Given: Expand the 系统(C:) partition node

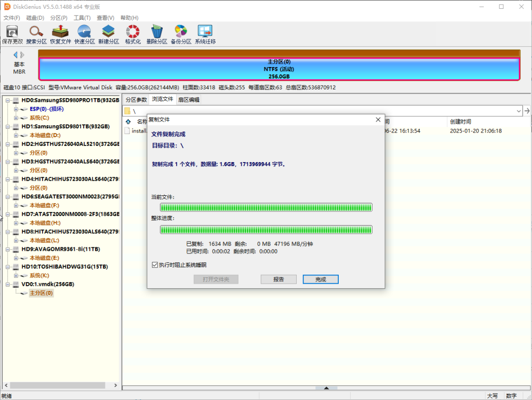Looking at the screenshot, I should pos(16,118).
